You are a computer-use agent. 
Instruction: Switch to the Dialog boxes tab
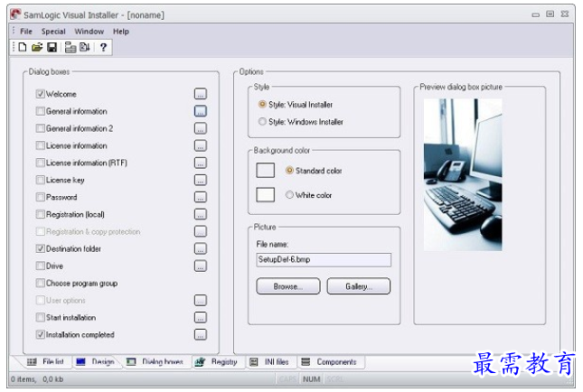point(155,361)
